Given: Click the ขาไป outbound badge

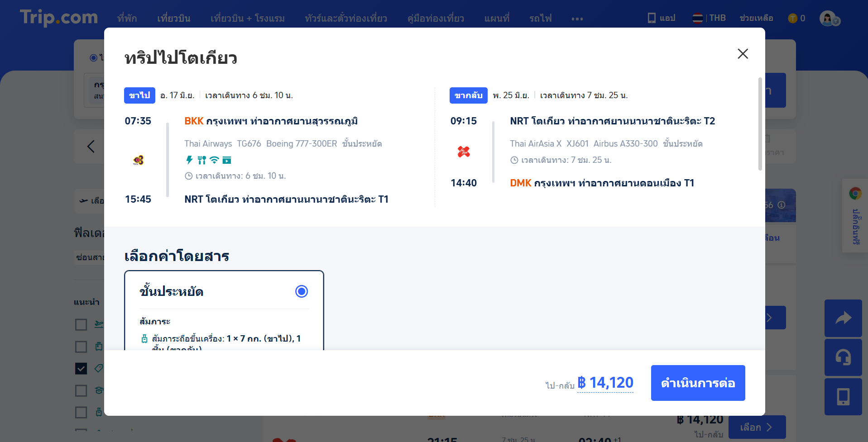Looking at the screenshot, I should coord(139,95).
